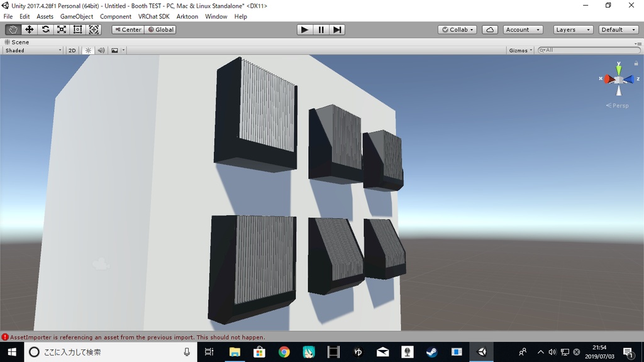Toggle Global rotation handle mode
644x362 pixels.
[160, 30]
